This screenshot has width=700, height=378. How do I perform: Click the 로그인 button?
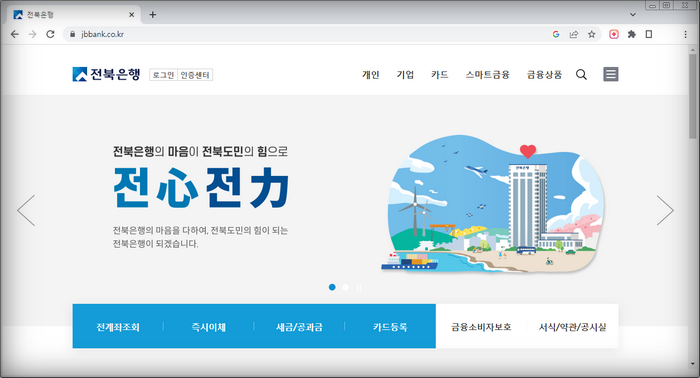click(x=163, y=75)
